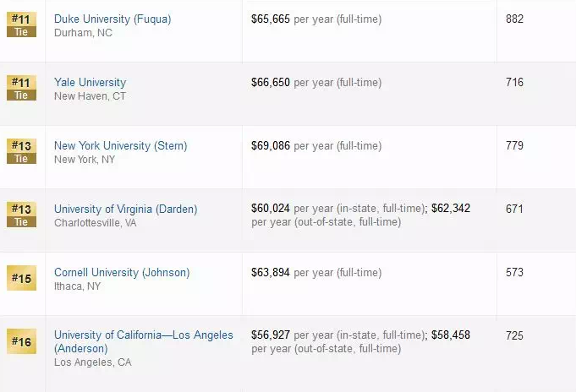Image resolution: width=576 pixels, height=392 pixels.
Task: Open the University of Virginia (Darden) link
Action: 125,209
